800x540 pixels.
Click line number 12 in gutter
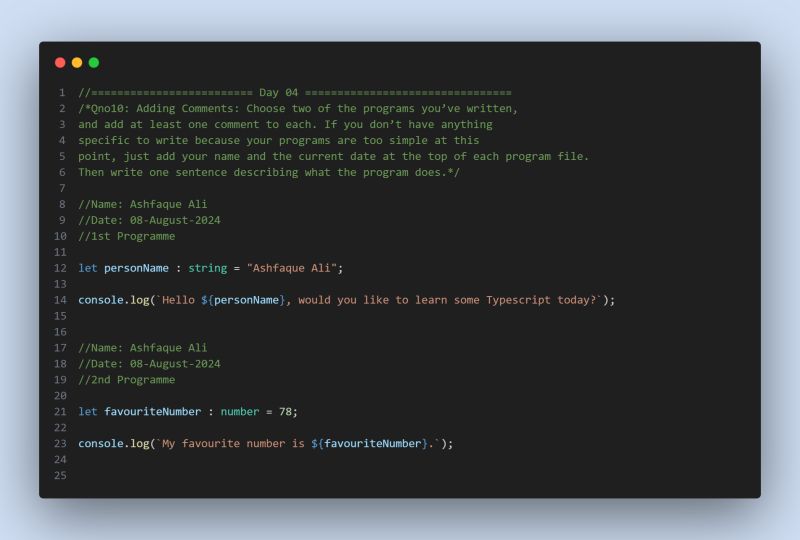[60, 268]
